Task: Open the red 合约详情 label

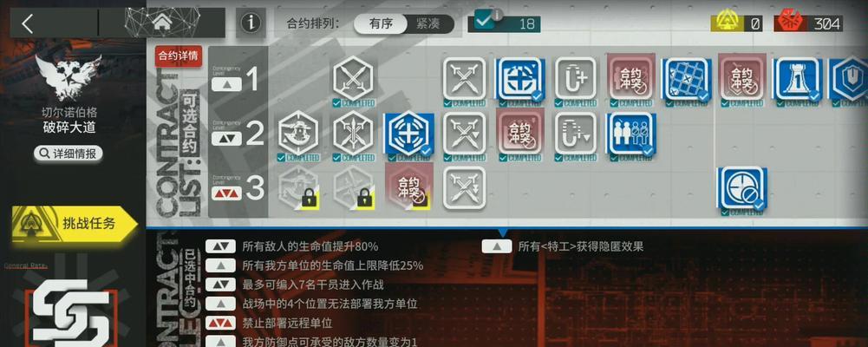Action: (x=179, y=56)
